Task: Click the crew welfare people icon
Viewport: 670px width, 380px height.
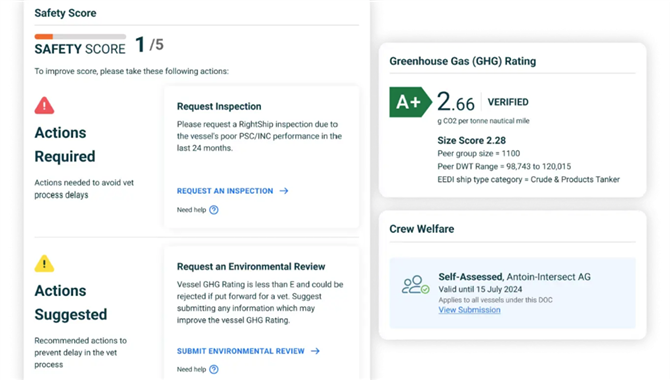Action: (415, 285)
